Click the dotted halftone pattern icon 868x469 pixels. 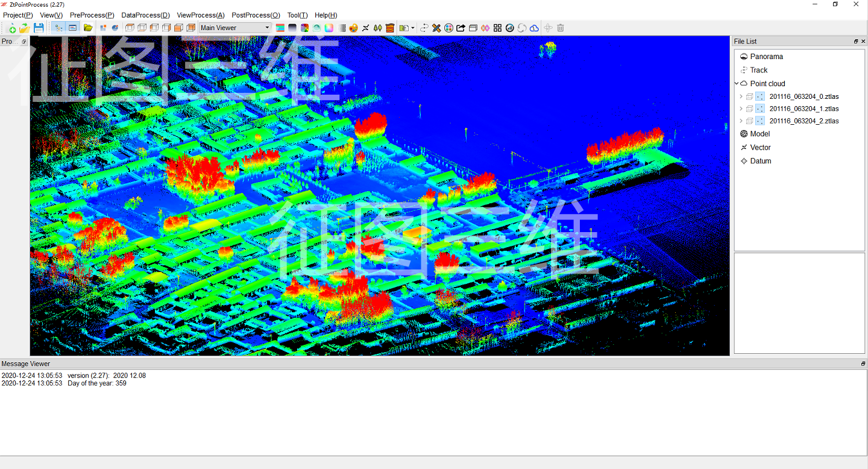tap(342, 28)
